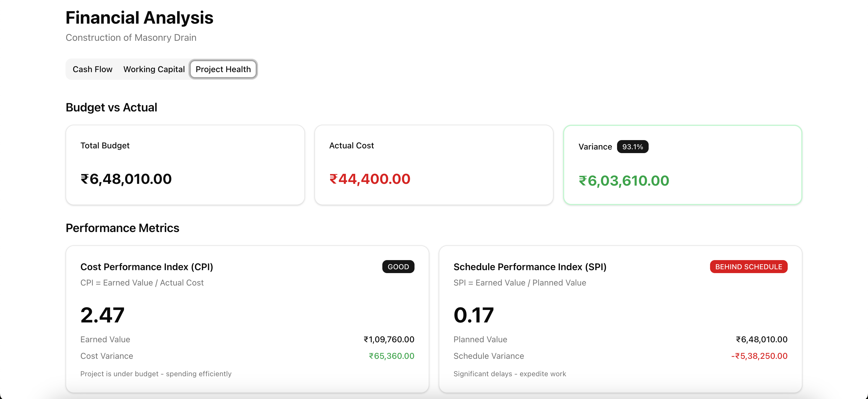Click the Budget vs Actual heading
868x399 pixels.
point(111,107)
